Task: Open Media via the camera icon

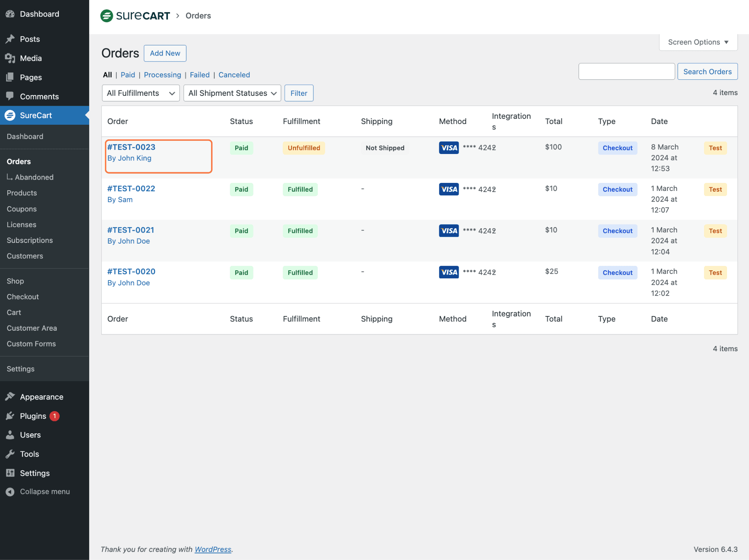Action: pos(10,58)
